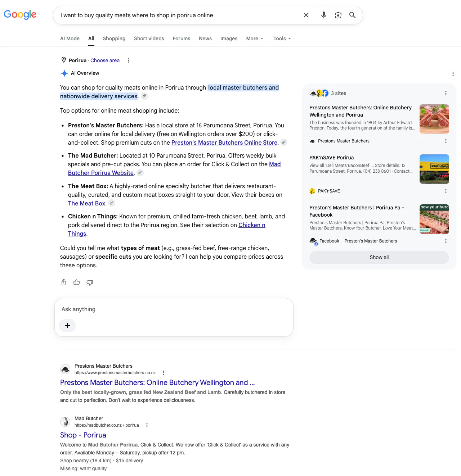Open the options menu next to Choose area

[x=129, y=60]
